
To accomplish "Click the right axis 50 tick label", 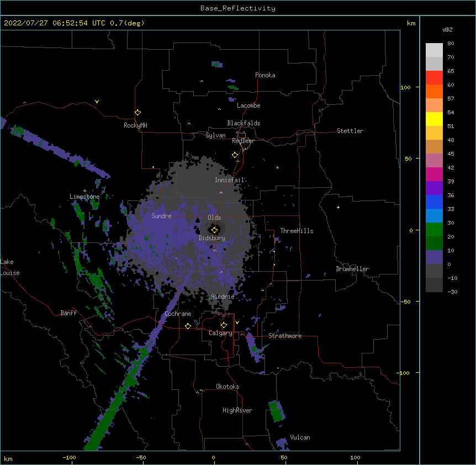I will point(408,158).
